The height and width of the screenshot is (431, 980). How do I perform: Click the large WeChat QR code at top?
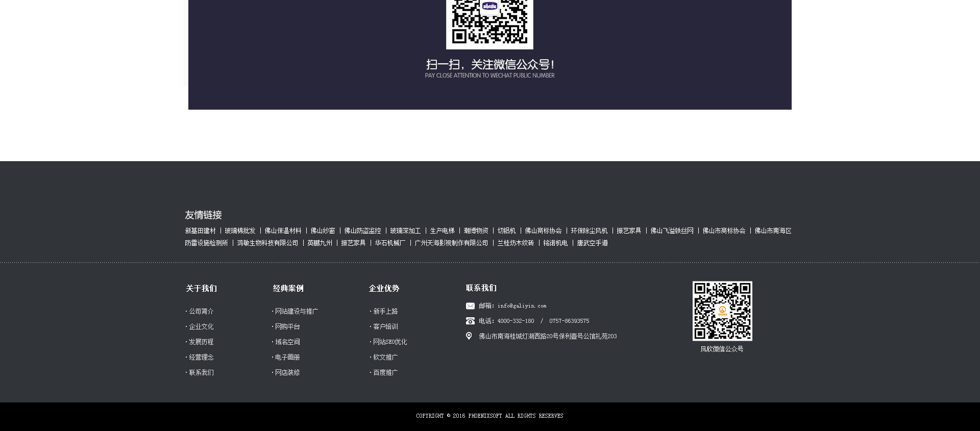click(489, 22)
